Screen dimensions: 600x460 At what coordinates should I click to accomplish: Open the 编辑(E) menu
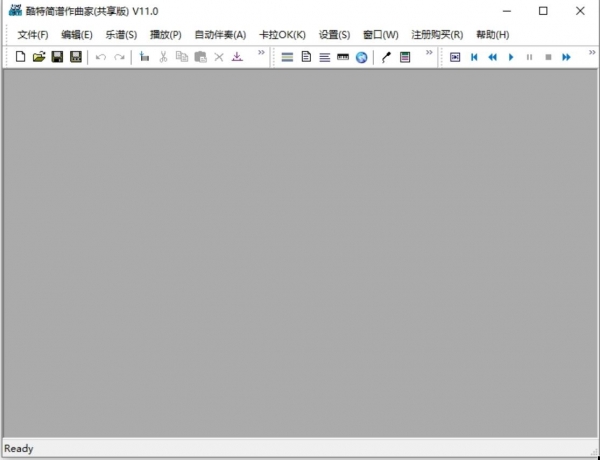77,35
